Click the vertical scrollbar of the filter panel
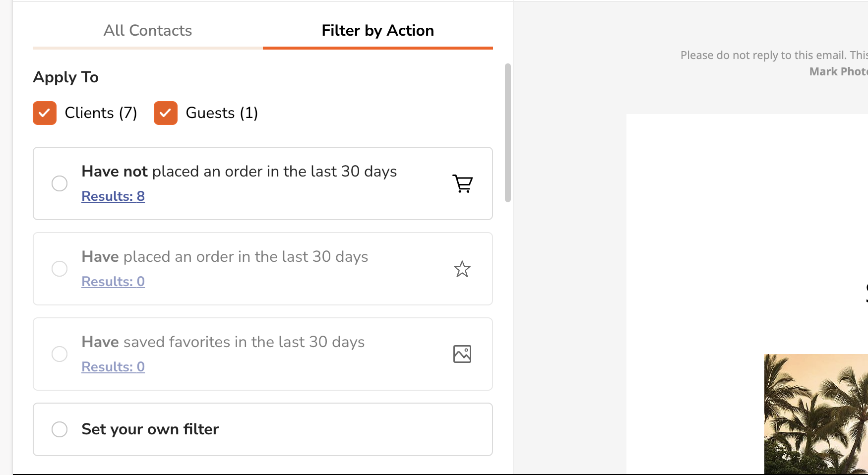This screenshot has height=475, width=868. tap(507, 134)
